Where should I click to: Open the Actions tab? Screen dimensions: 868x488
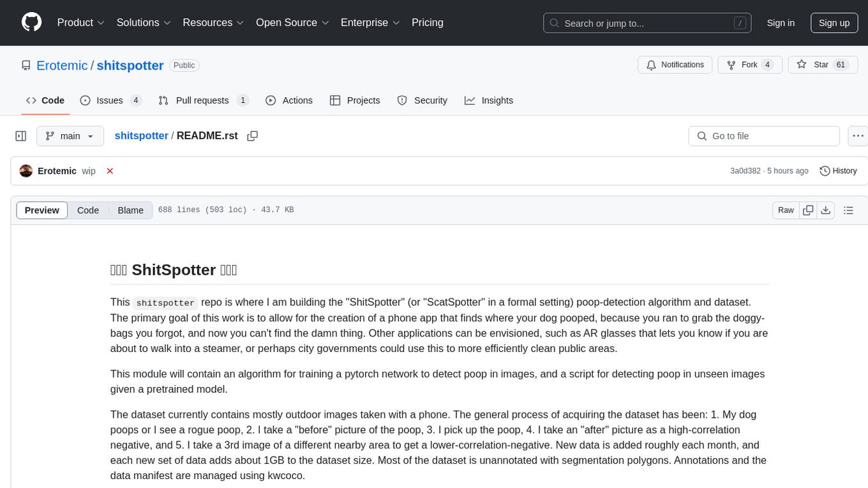coord(289,100)
